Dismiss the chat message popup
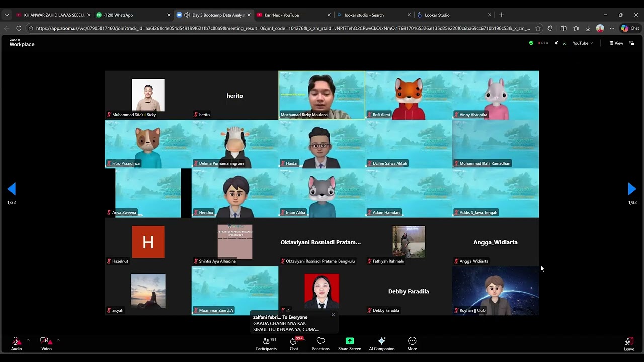This screenshot has height=362, width=644. [x=333, y=315]
